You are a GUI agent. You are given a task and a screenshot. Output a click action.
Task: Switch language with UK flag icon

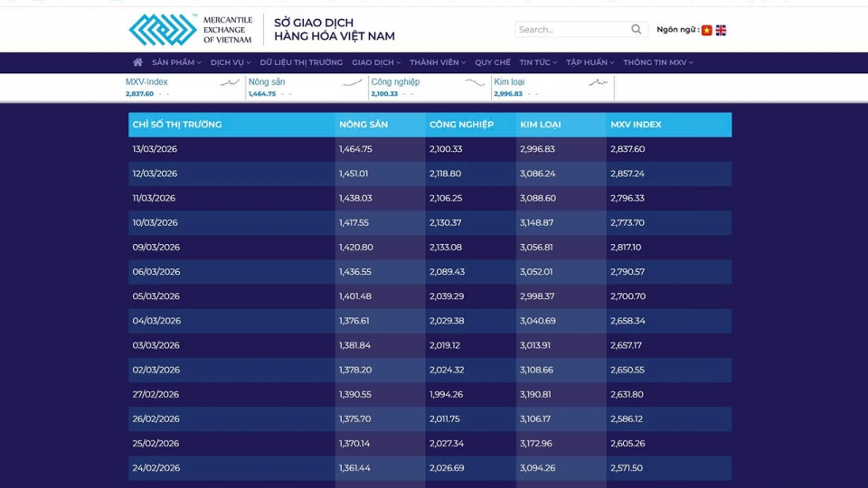(x=721, y=30)
